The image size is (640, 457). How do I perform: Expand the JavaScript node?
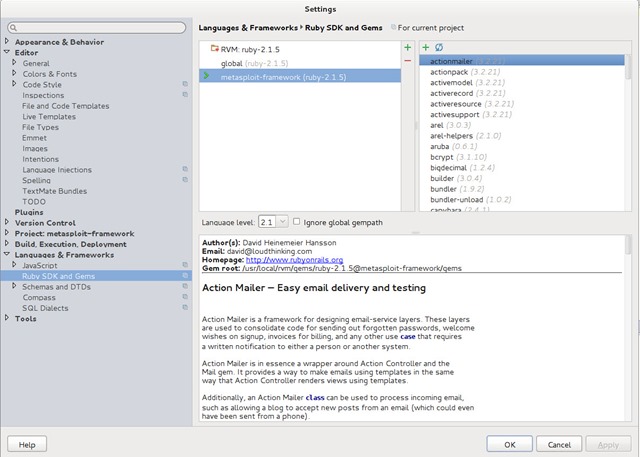click(x=14, y=265)
